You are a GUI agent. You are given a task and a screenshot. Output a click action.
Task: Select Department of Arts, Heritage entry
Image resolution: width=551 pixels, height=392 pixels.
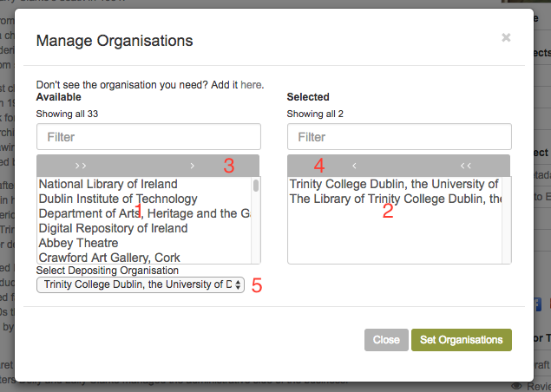pos(144,213)
